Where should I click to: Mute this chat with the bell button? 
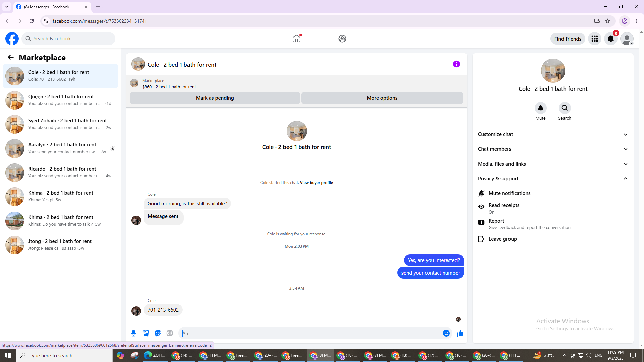(541, 108)
